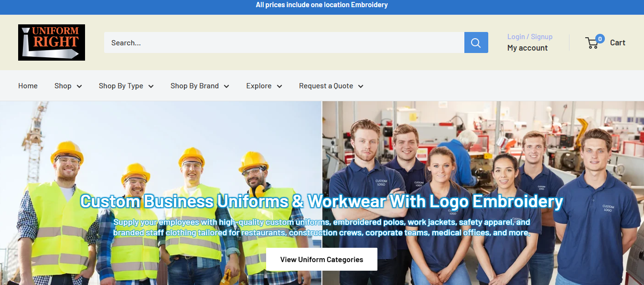Click into the Search field
Viewport: 644px width, 285px height.
(284, 42)
